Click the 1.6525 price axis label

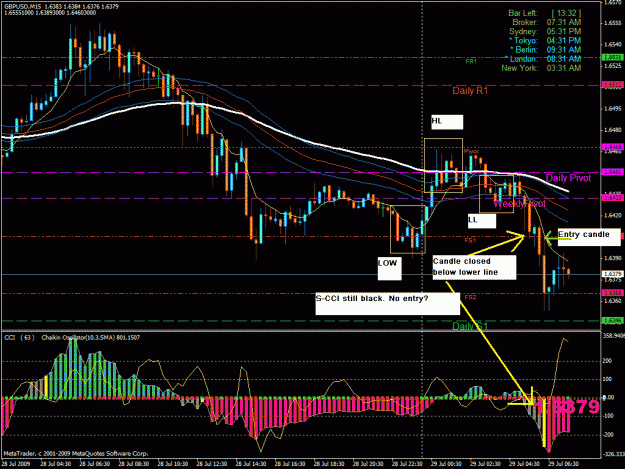[x=613, y=66]
